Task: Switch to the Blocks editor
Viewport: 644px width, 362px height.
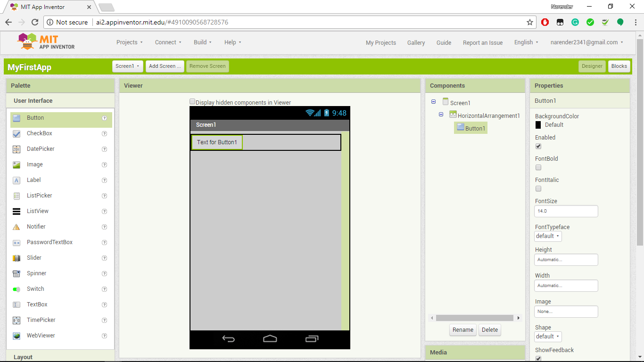Action: (619, 66)
